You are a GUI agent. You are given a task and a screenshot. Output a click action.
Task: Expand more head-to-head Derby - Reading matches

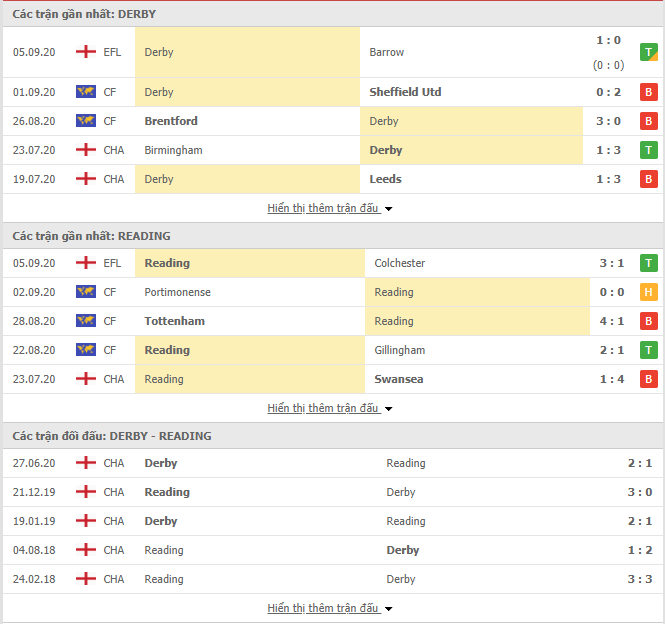330,608
